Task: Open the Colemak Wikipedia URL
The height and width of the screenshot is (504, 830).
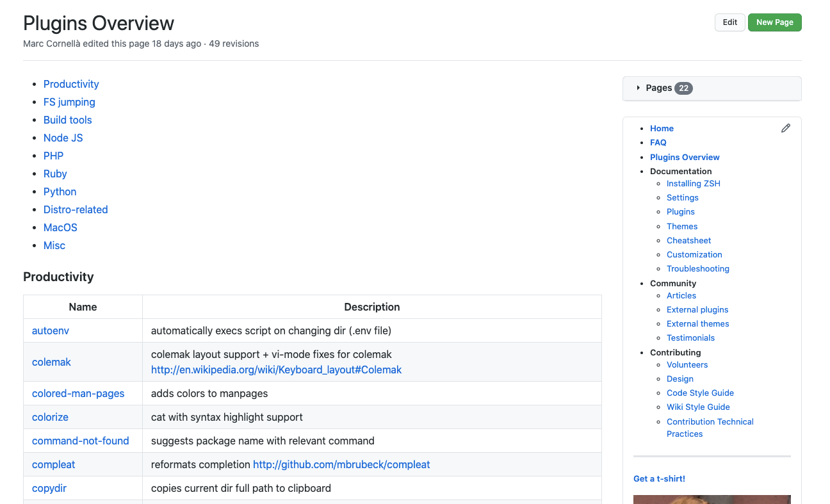Action: click(276, 370)
